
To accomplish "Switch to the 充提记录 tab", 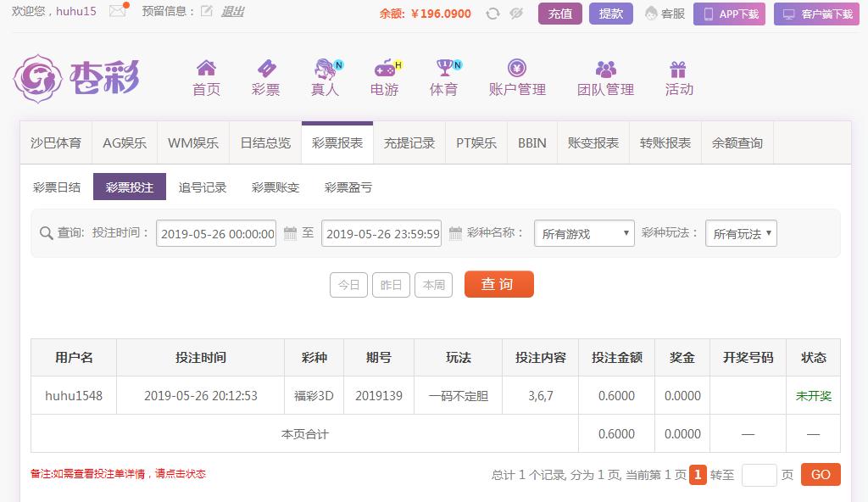I will (x=409, y=143).
